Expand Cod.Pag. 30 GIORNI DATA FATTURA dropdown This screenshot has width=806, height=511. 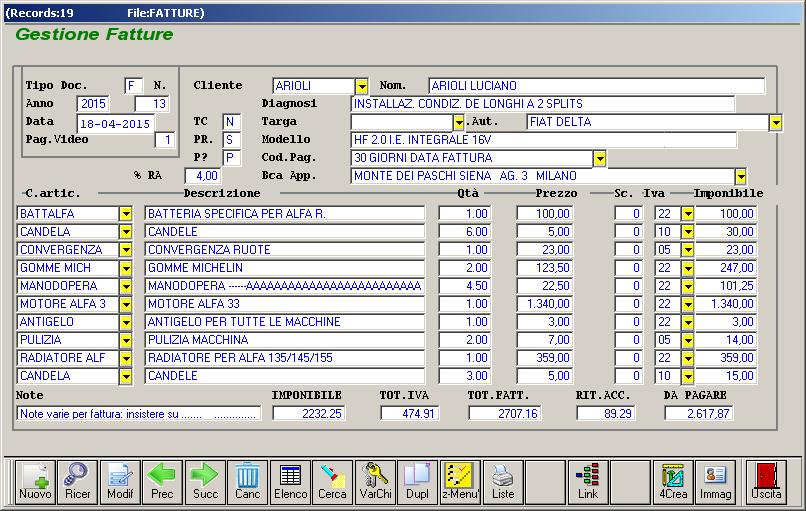(x=599, y=158)
